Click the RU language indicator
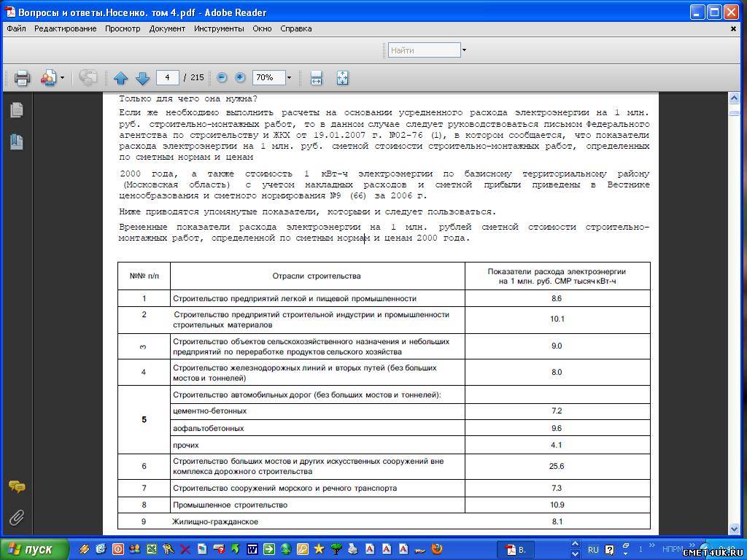The image size is (747, 560). [x=593, y=550]
